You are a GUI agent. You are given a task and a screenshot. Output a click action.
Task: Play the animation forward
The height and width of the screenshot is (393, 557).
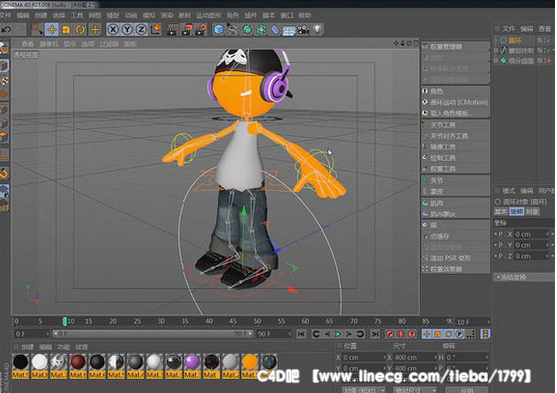pyautogui.click(x=338, y=334)
